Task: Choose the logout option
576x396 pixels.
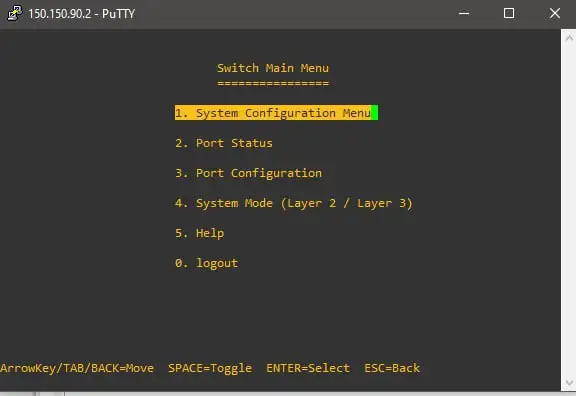Action: pos(206,263)
